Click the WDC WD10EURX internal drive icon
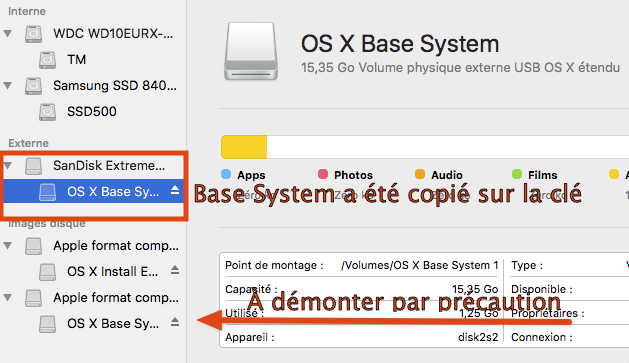 [33, 34]
